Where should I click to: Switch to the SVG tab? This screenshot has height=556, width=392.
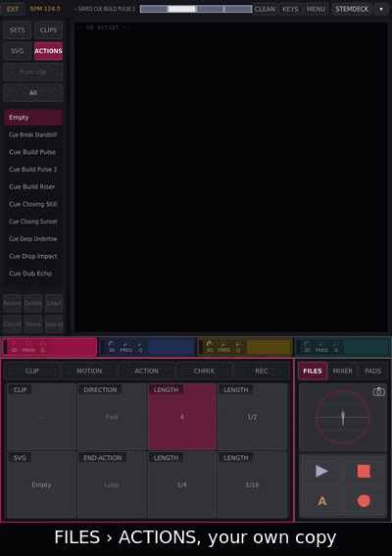point(18,51)
